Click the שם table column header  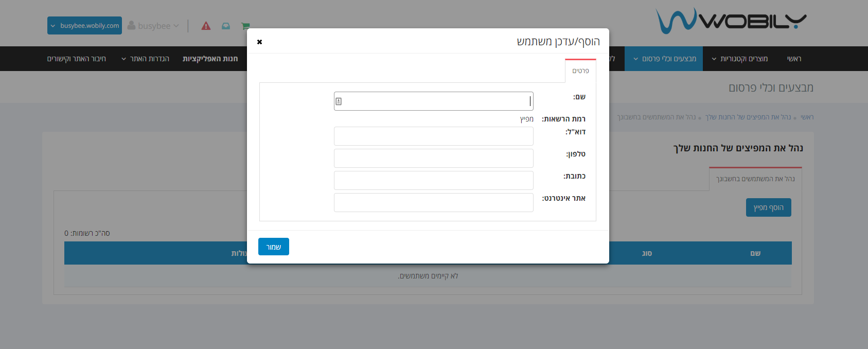point(755,253)
